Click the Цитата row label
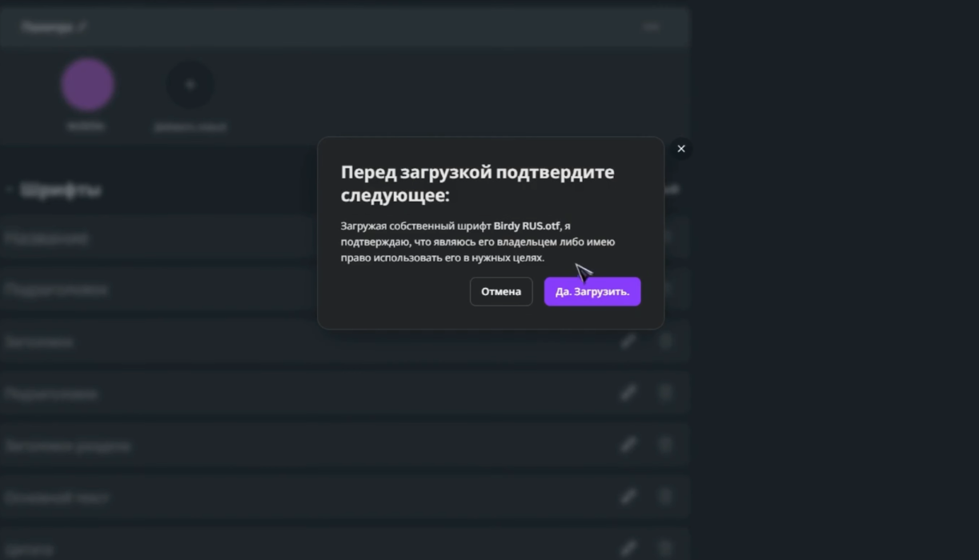979x560 pixels. 29,550
